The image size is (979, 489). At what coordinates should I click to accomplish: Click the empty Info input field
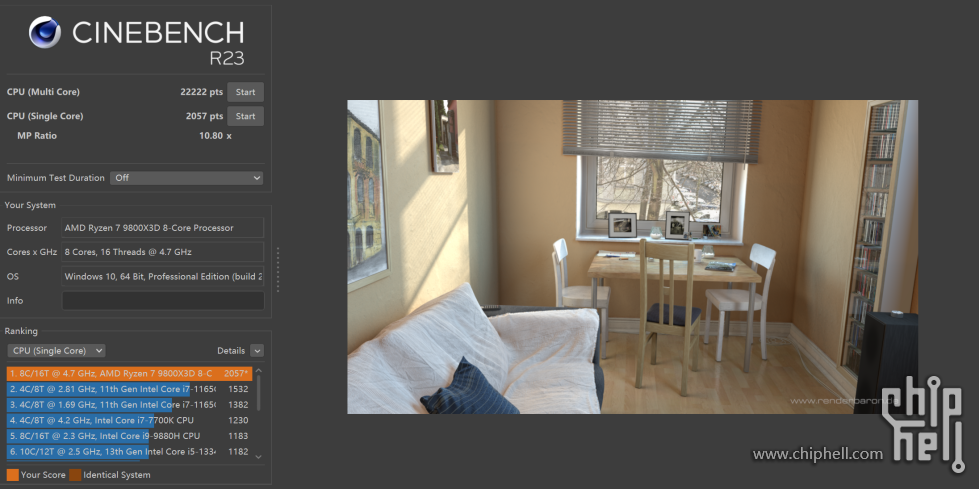[x=162, y=300]
